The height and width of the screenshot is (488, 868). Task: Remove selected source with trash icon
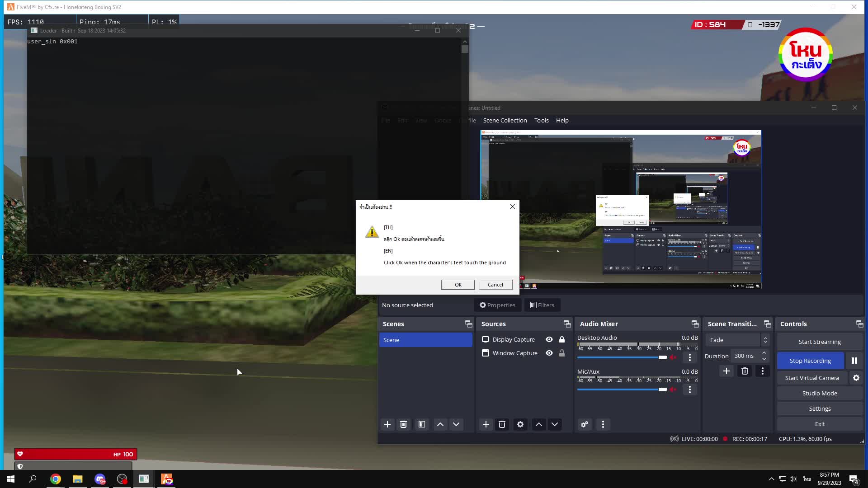pyautogui.click(x=502, y=424)
